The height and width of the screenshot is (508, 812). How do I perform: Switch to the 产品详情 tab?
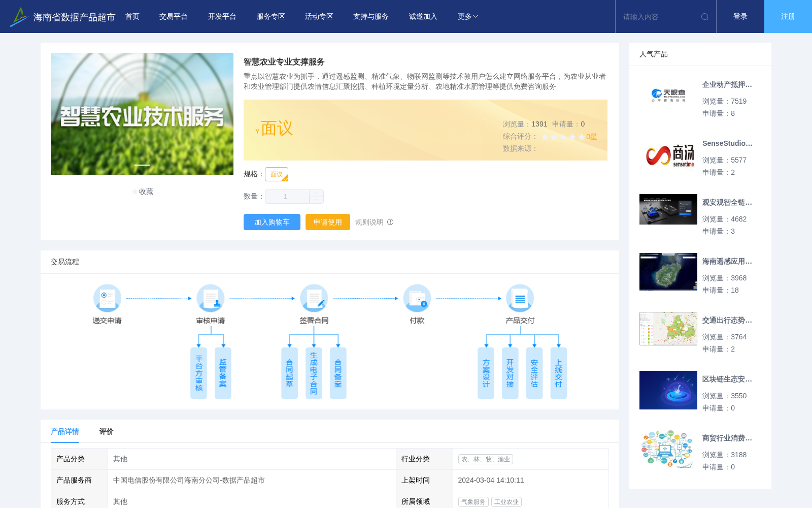point(65,431)
